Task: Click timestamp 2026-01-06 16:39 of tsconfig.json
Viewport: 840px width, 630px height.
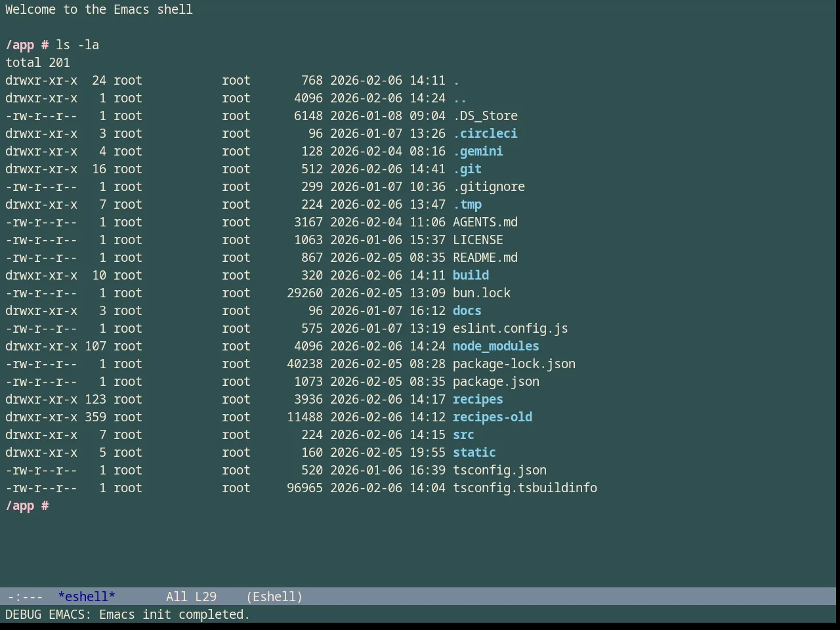Action: [388, 470]
